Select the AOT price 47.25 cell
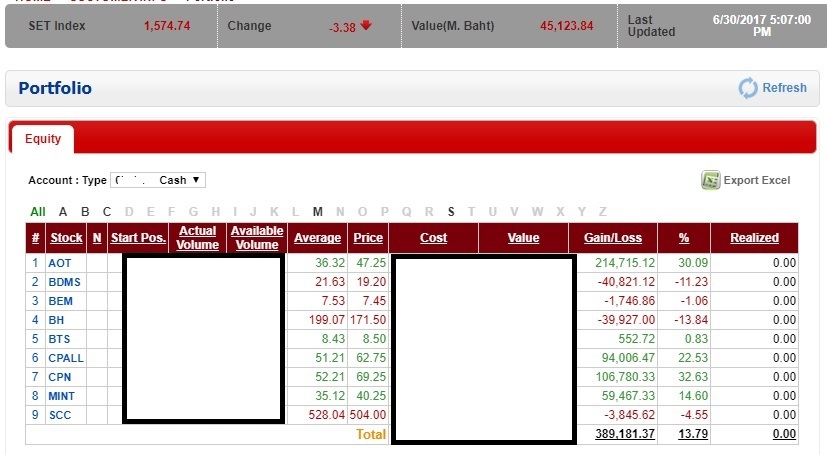 (371, 263)
